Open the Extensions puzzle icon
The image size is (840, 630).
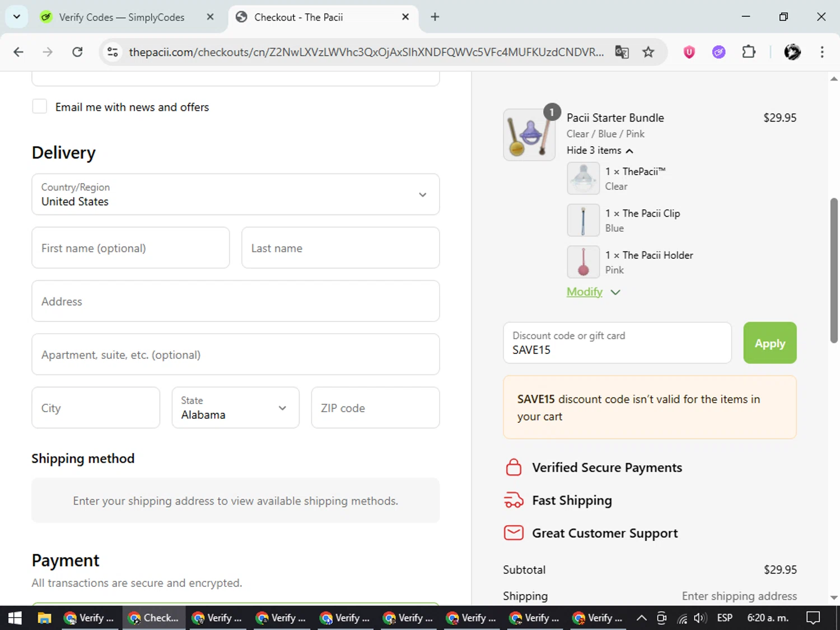(x=749, y=52)
